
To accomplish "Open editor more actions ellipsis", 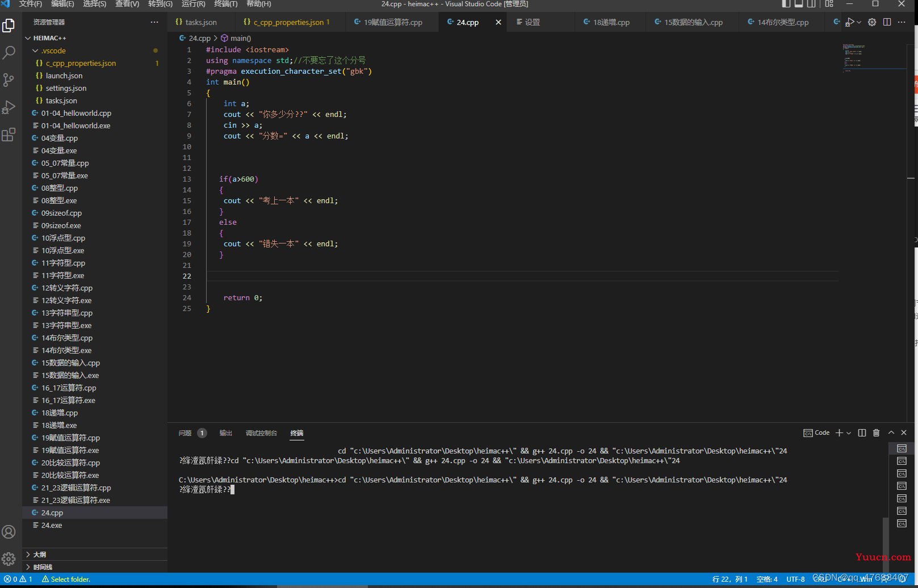I will coord(902,22).
